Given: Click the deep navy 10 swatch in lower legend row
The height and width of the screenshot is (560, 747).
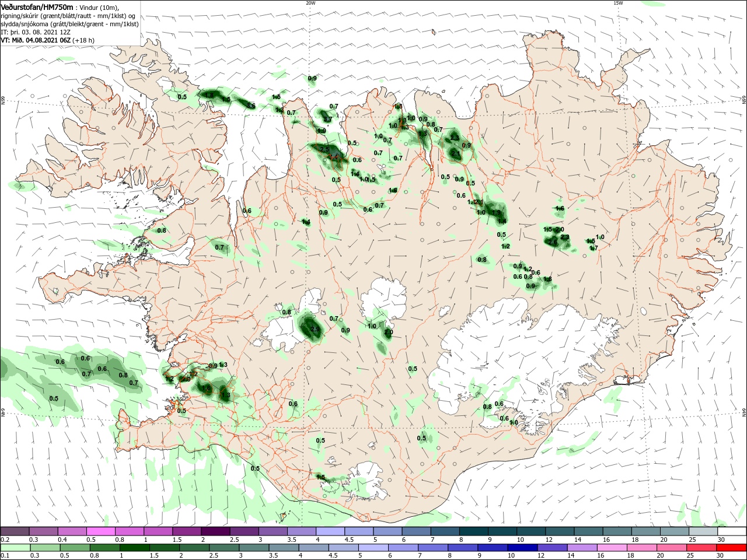Looking at the screenshot, I should click(x=522, y=548).
